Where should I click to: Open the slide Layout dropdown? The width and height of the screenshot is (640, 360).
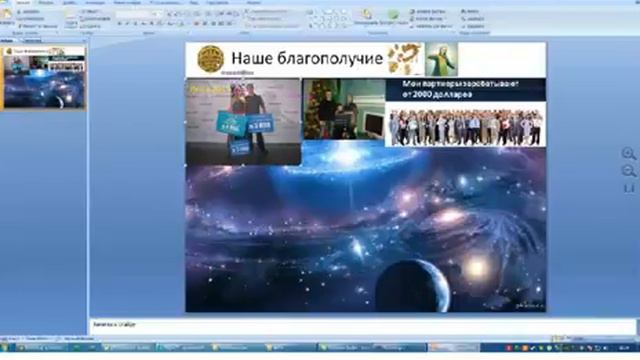click(x=90, y=11)
